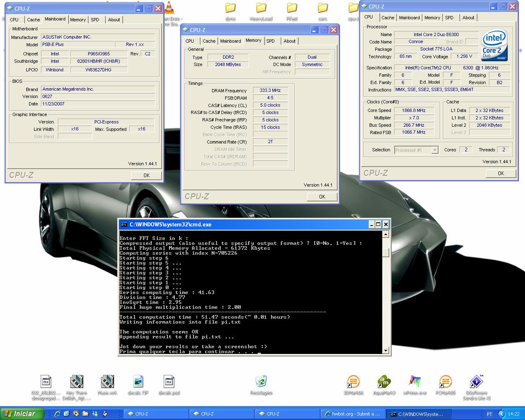The height and width of the screenshot is (420, 525).
Task: Select Mainboard tab in right CPU window
Action: (x=409, y=18)
